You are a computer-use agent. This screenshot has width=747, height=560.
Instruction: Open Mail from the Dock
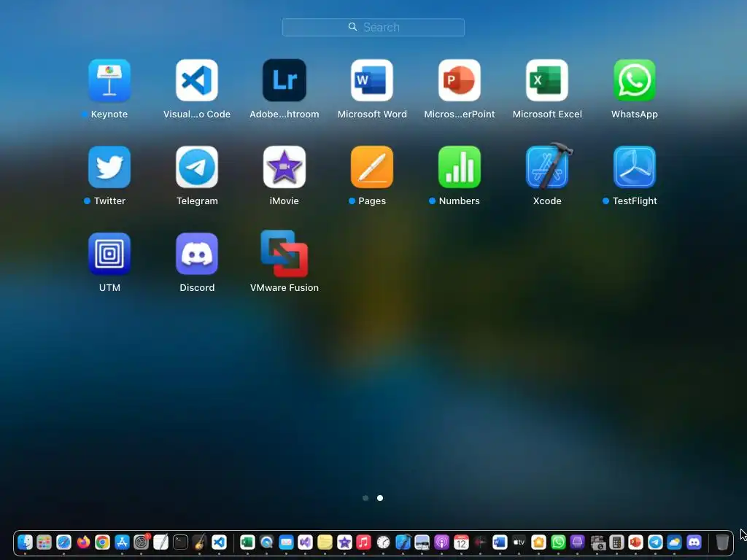tap(286, 542)
